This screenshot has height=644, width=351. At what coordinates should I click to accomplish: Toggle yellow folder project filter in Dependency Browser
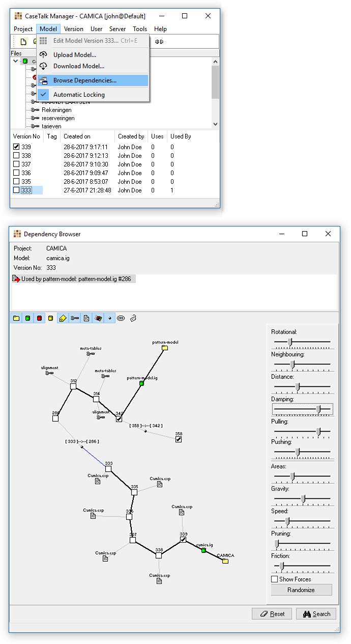pyautogui.click(x=16, y=318)
